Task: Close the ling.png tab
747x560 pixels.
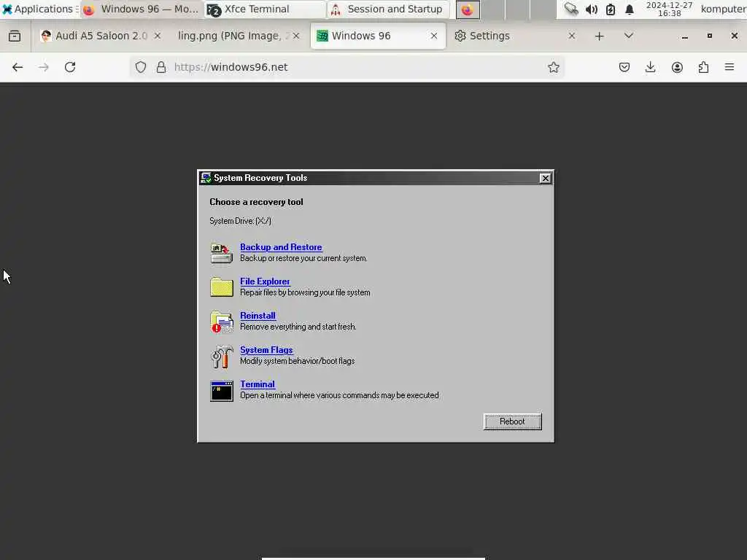Action: (x=296, y=36)
